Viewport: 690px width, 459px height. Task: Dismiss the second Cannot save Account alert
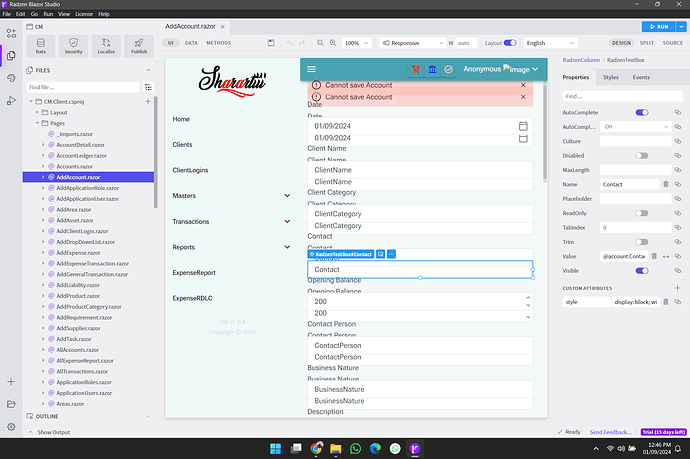[x=523, y=97]
